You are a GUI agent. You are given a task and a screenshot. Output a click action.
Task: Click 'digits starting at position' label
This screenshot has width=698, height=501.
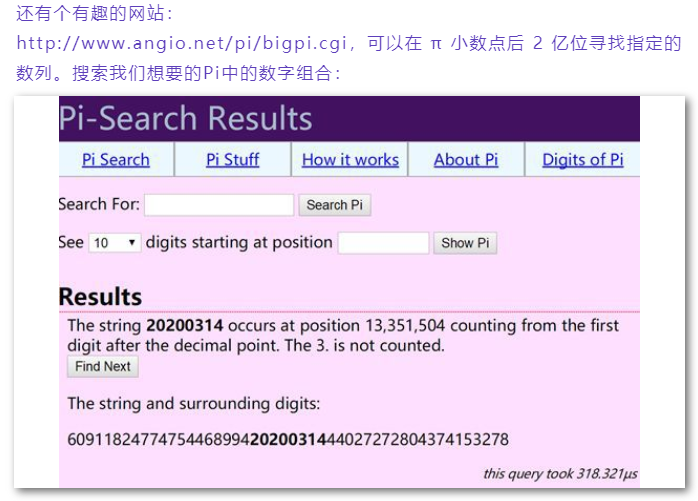pos(239,243)
